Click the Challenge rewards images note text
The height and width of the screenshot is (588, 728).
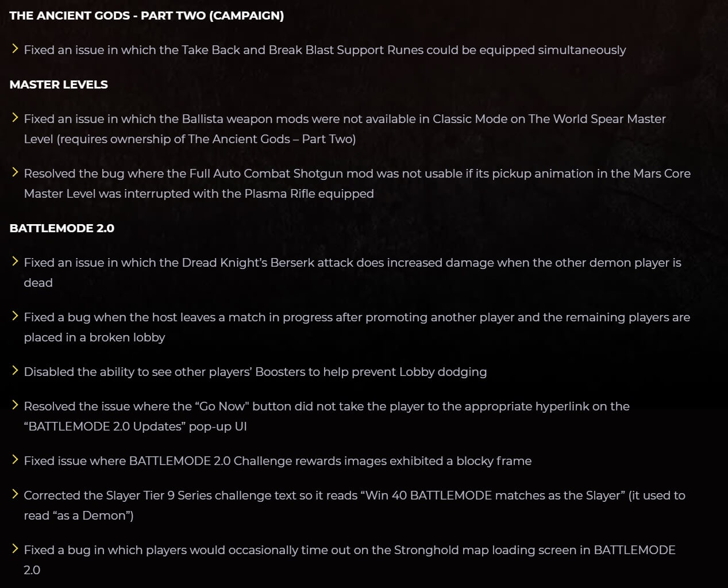[x=278, y=461]
